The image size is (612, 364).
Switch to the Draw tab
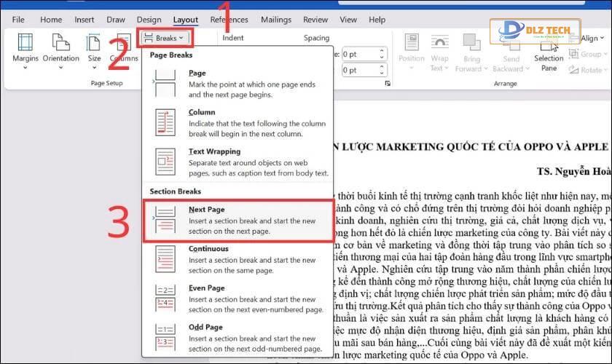click(116, 20)
